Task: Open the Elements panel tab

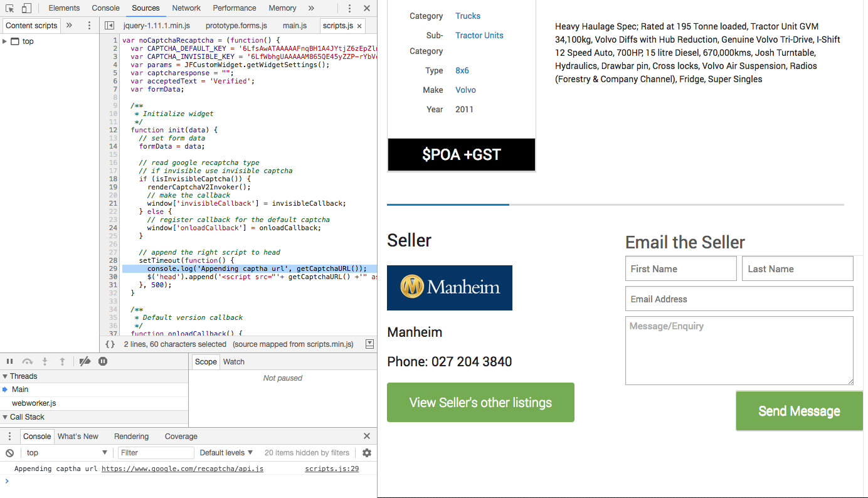Action: click(x=64, y=8)
